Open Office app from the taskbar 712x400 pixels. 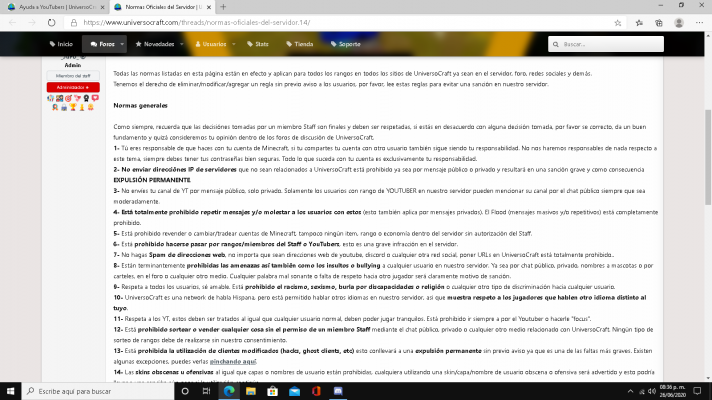[x=316, y=391]
